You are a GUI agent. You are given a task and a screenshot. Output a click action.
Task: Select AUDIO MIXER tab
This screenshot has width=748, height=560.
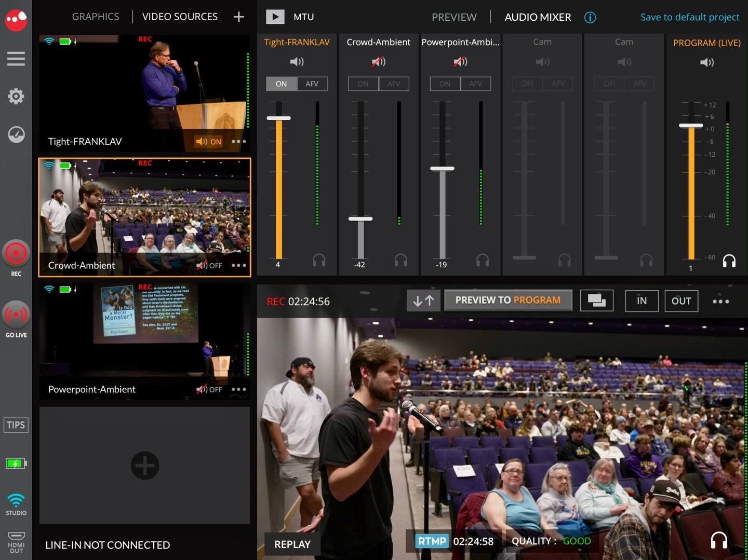pos(538,17)
